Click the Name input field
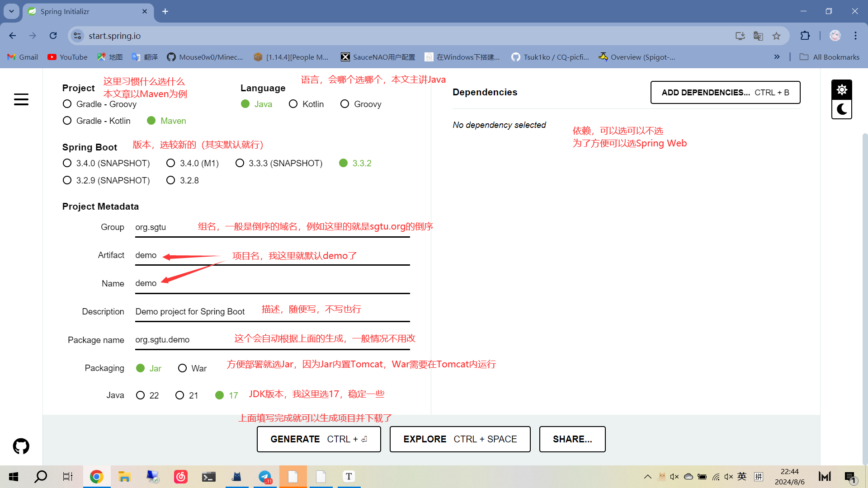The image size is (868, 488). (x=272, y=283)
